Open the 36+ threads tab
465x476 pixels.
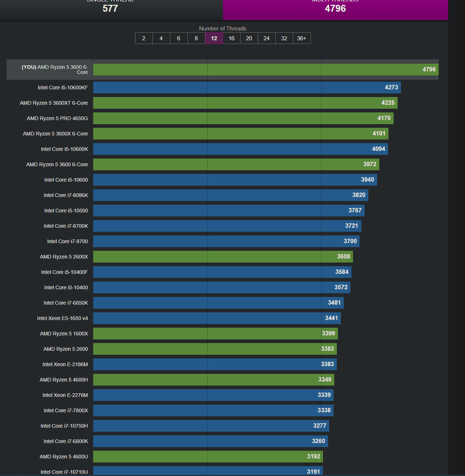[x=302, y=38]
